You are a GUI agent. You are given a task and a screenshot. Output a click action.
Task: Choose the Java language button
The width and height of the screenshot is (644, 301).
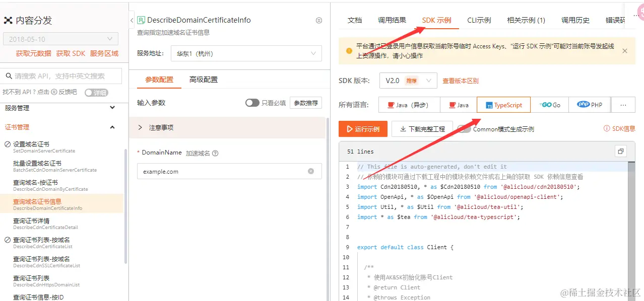[x=459, y=105]
